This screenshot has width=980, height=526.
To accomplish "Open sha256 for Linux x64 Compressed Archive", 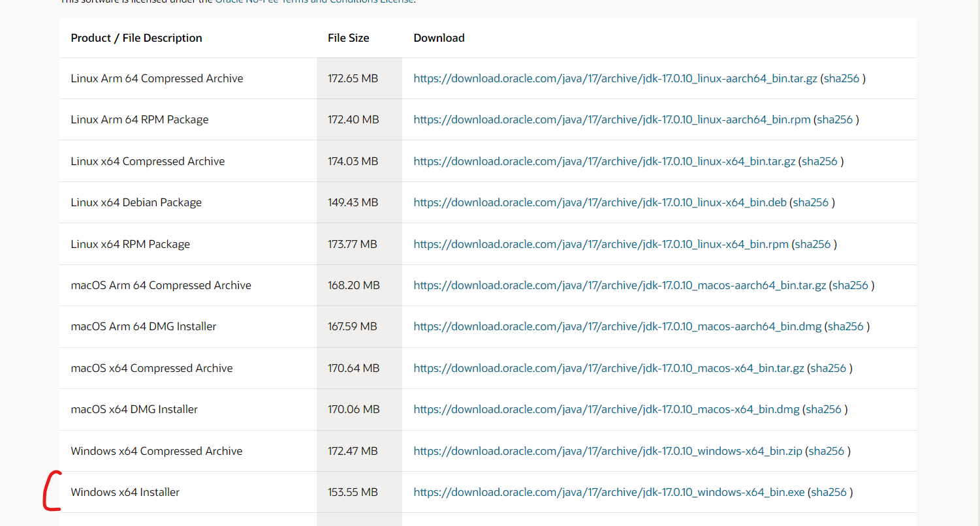I will (820, 161).
